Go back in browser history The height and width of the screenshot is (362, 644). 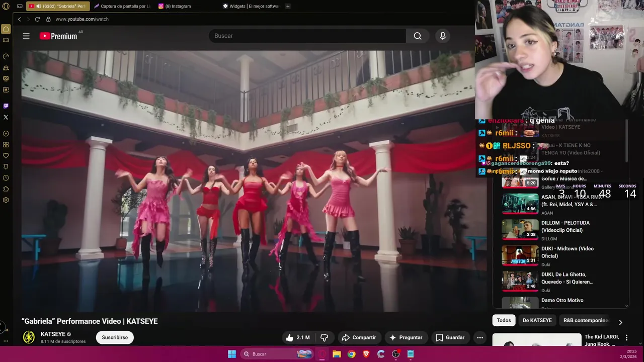tap(19, 19)
